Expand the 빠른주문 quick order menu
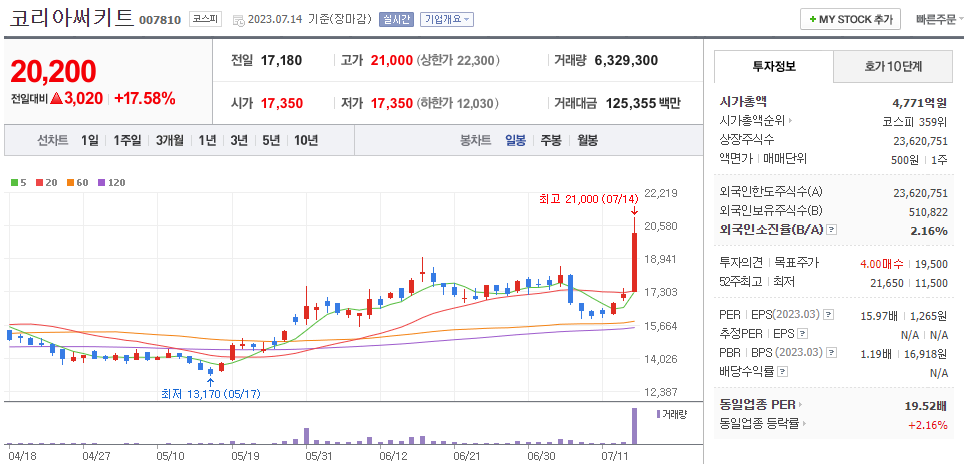 tap(939, 19)
